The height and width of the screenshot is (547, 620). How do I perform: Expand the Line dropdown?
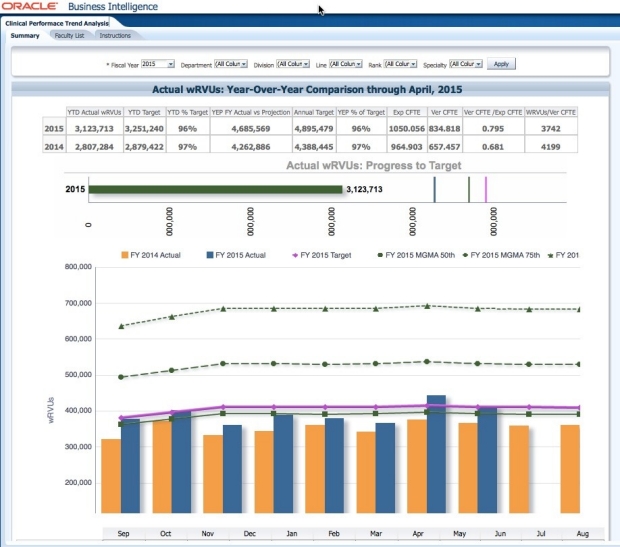(346, 63)
